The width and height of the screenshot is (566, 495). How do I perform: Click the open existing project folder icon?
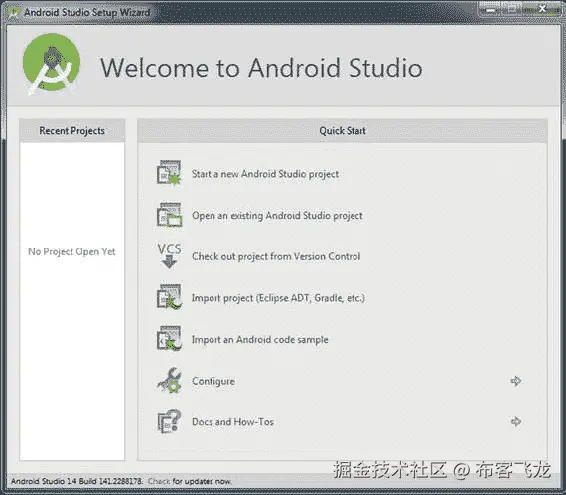(169, 215)
